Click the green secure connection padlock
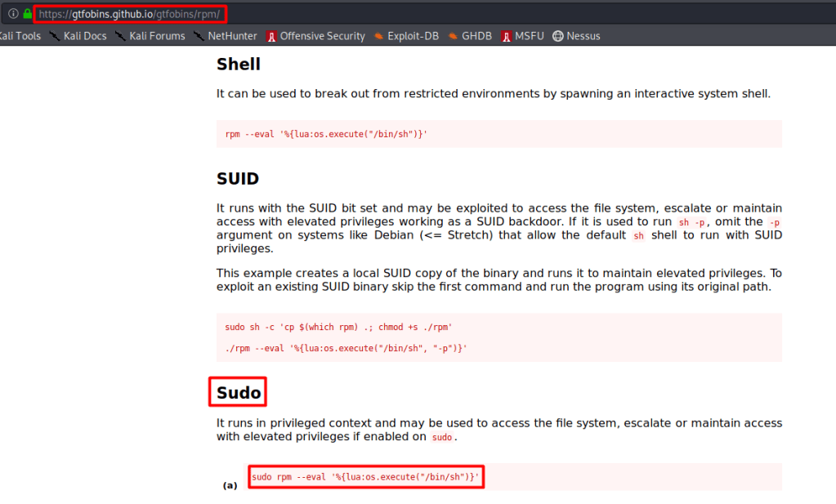The height and width of the screenshot is (504, 836). point(27,14)
